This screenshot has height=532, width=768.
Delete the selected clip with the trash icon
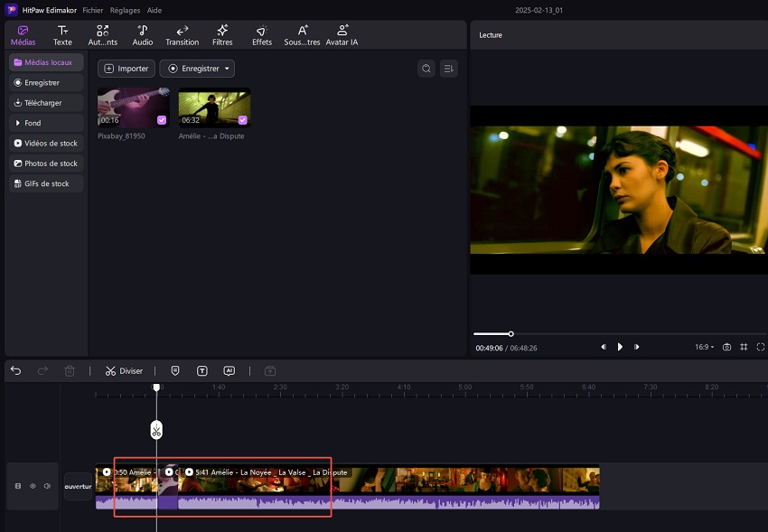click(70, 371)
